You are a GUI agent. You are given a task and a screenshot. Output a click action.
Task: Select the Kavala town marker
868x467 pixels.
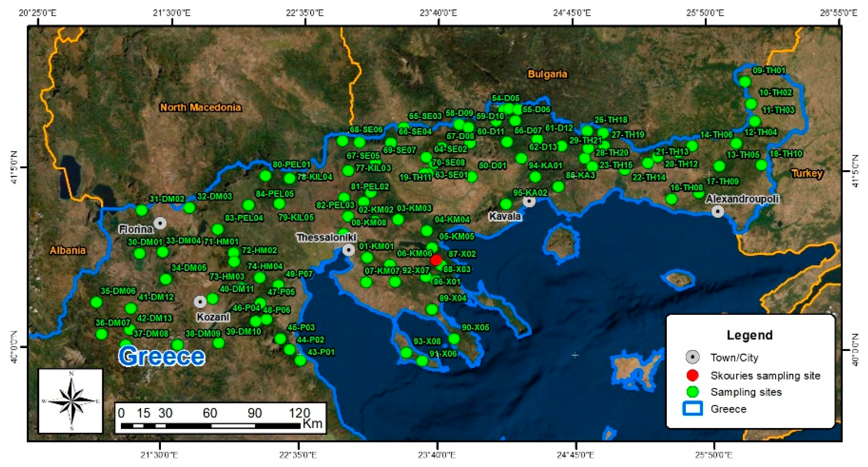529,201
